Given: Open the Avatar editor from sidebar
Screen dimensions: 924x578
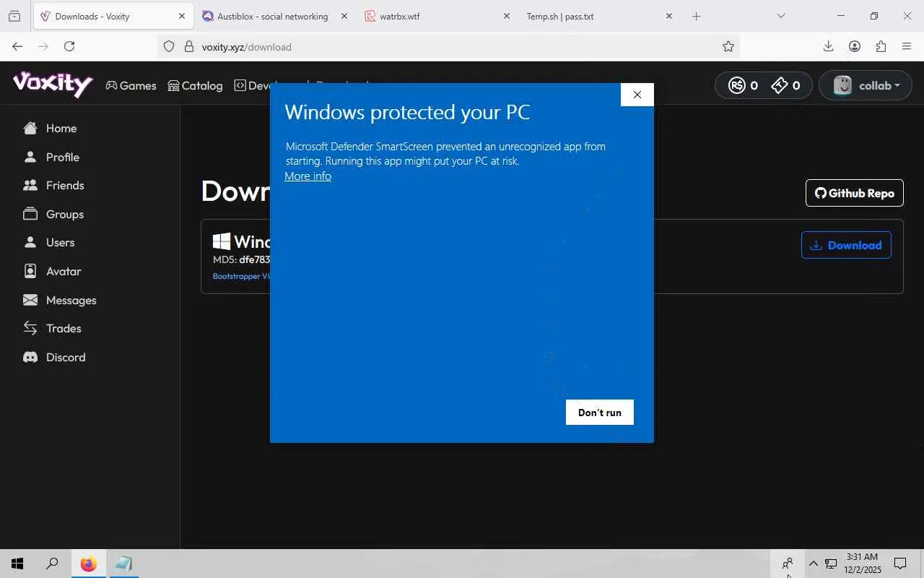Looking at the screenshot, I should [x=52, y=272].
